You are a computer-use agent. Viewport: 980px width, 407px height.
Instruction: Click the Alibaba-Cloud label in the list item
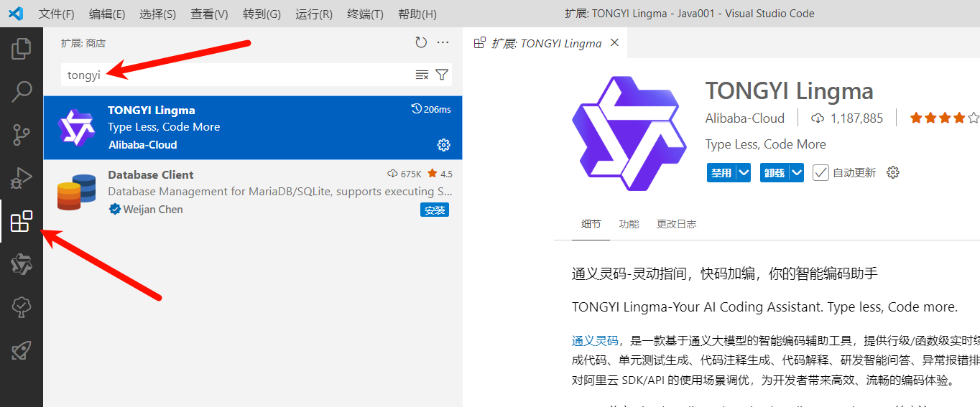pyautogui.click(x=143, y=145)
